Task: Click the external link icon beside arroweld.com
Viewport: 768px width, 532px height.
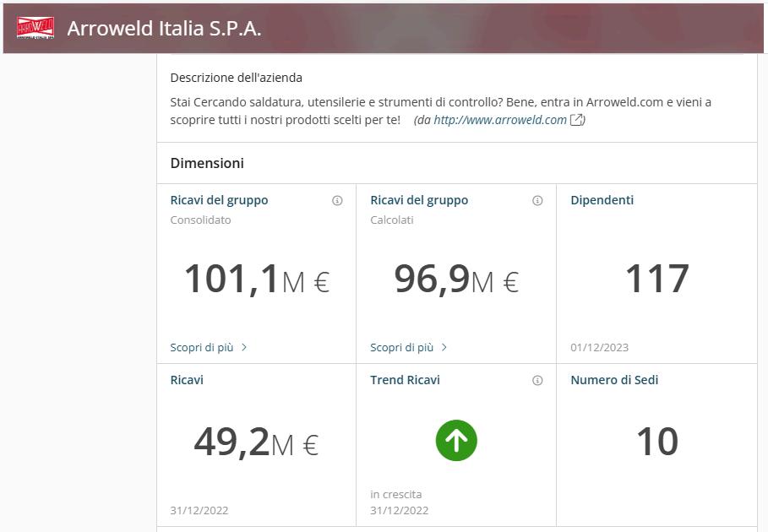Action: 577,120
